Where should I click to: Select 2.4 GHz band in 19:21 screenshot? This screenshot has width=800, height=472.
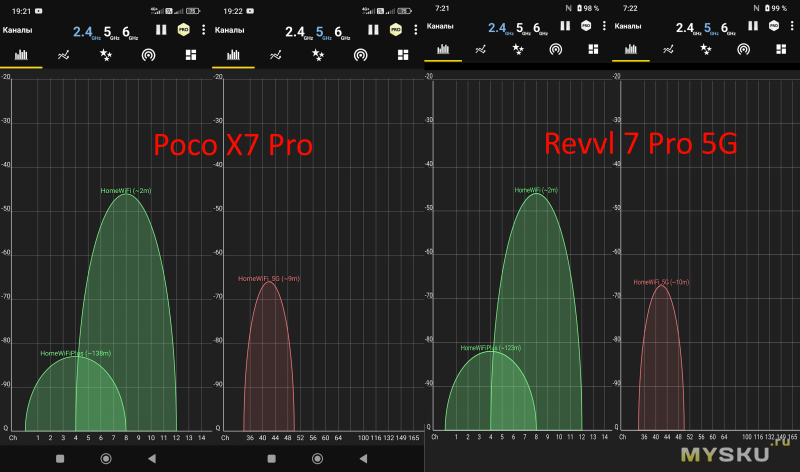[86, 33]
